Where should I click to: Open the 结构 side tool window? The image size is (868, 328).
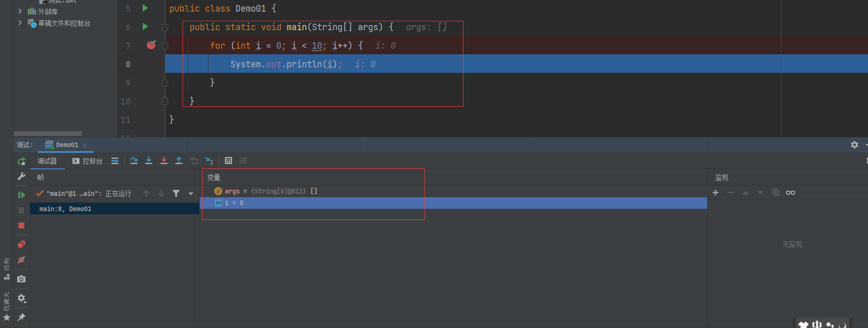(6, 269)
